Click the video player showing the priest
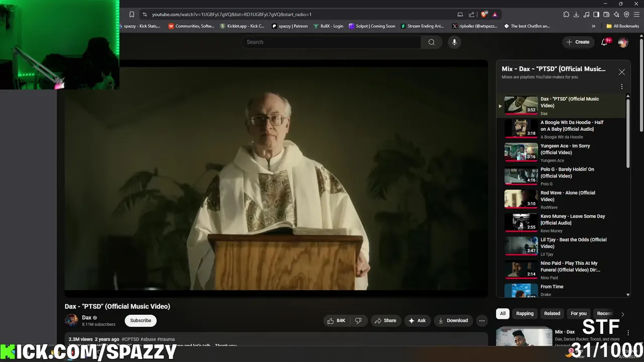 (x=276, y=178)
